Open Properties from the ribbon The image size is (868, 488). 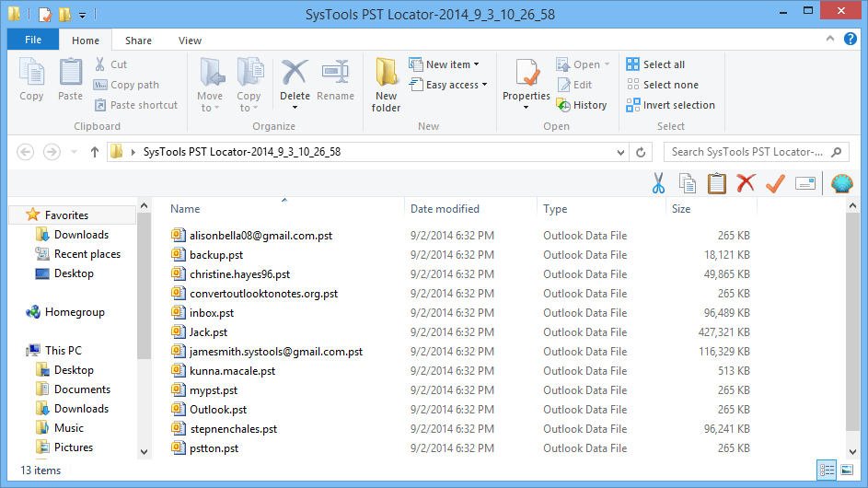526,80
